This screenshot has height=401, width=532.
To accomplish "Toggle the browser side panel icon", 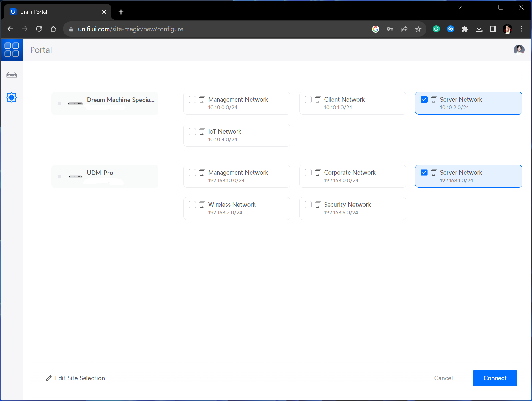I will tap(493, 29).
